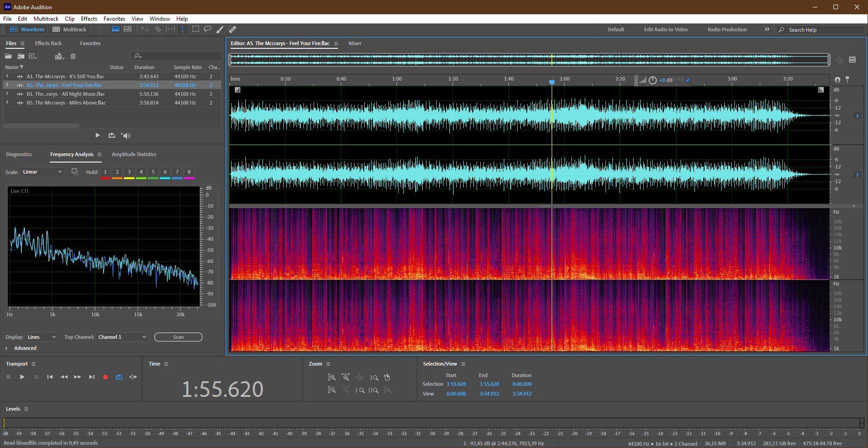This screenshot has width=868, height=448.
Task: Click the Scan button
Action: coord(178,337)
